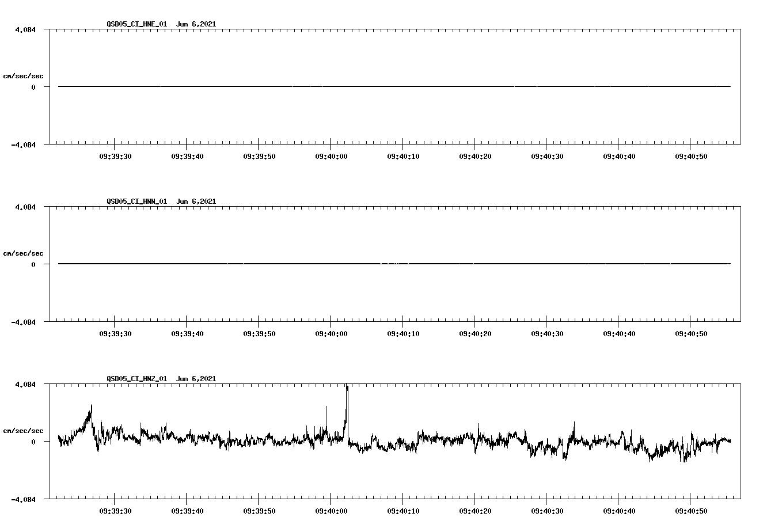Click the cm/sec/sec unit label of HNZ plot
The height and width of the screenshot is (532, 782).
[24, 431]
